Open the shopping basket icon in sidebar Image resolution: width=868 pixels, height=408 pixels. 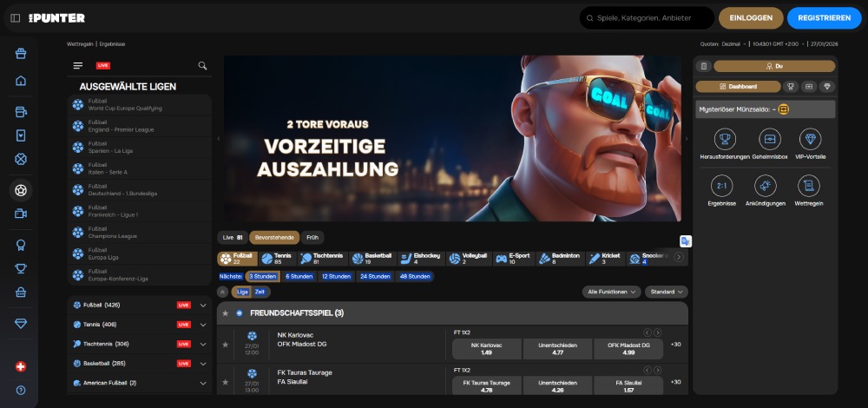click(21, 293)
